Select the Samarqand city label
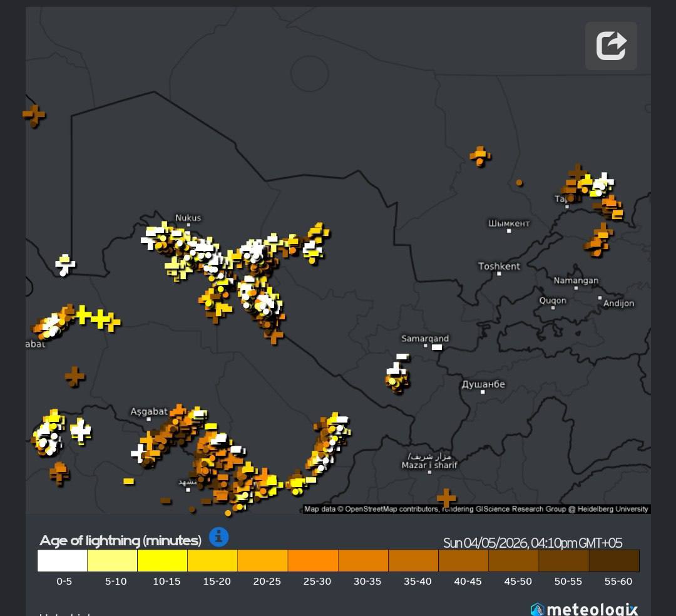This screenshot has width=676, height=616. tap(425, 339)
